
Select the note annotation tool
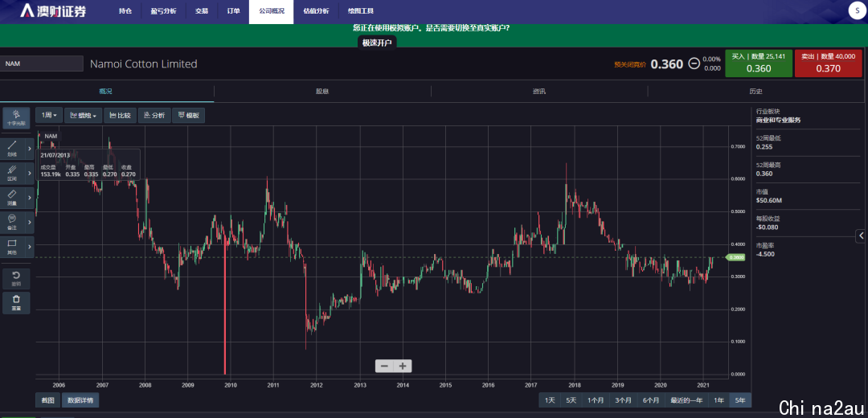12,222
